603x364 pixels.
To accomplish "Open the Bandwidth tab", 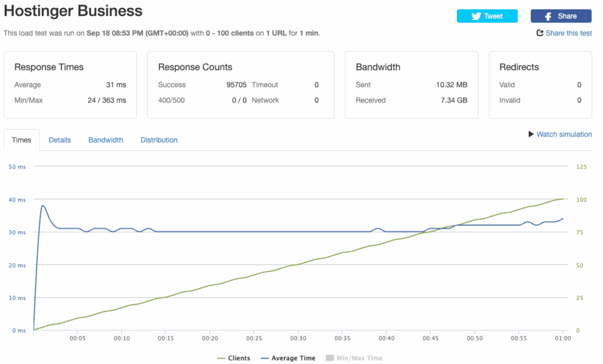I will click(x=105, y=140).
